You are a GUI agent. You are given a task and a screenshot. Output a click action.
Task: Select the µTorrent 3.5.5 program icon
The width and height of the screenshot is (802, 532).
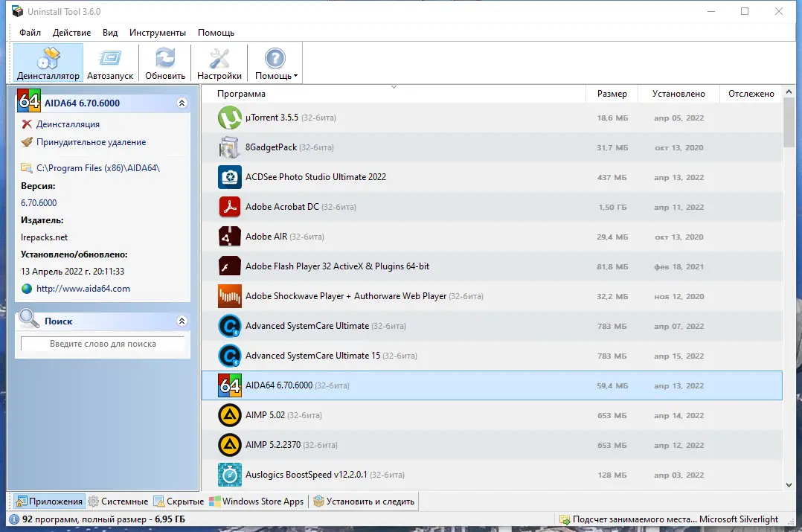[x=230, y=118]
